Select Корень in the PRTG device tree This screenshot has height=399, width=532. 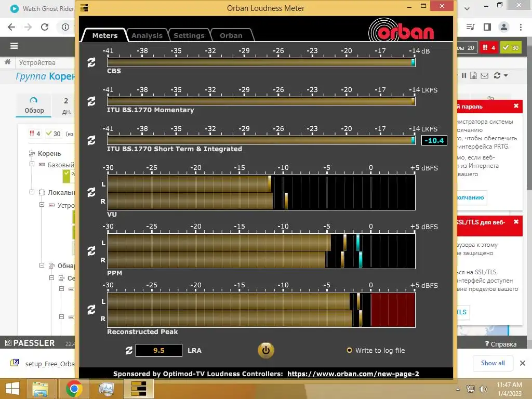tap(49, 154)
